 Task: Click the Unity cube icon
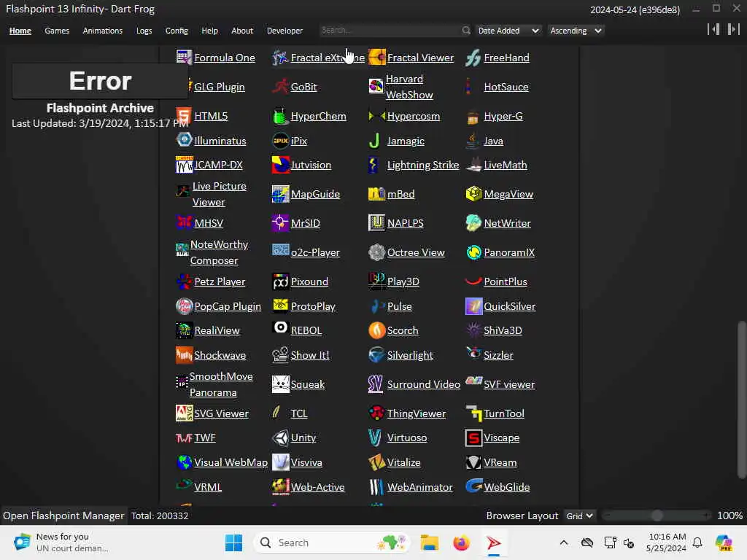coord(280,437)
